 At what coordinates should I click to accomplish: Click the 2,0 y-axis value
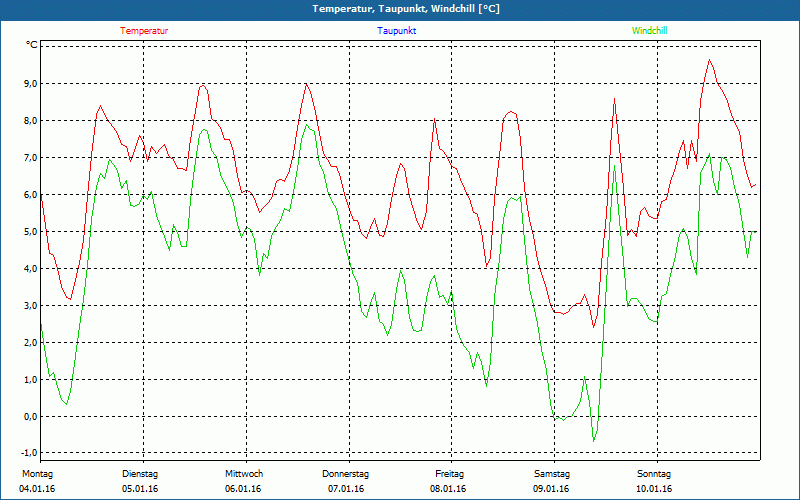pos(31,343)
